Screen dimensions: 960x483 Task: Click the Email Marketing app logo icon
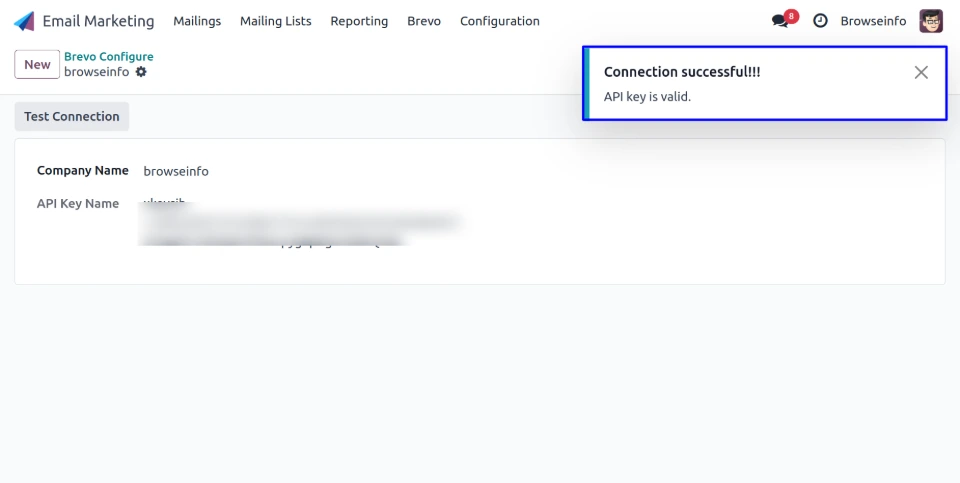pos(24,21)
